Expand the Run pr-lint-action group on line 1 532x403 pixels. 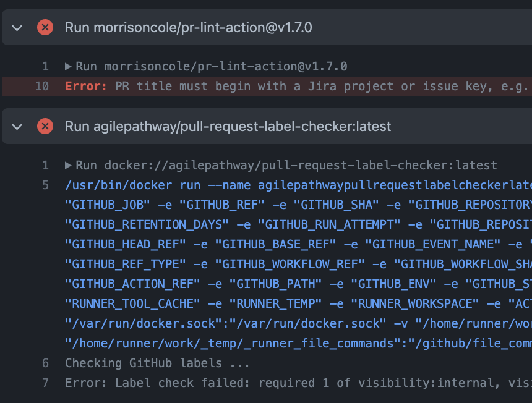67,66
